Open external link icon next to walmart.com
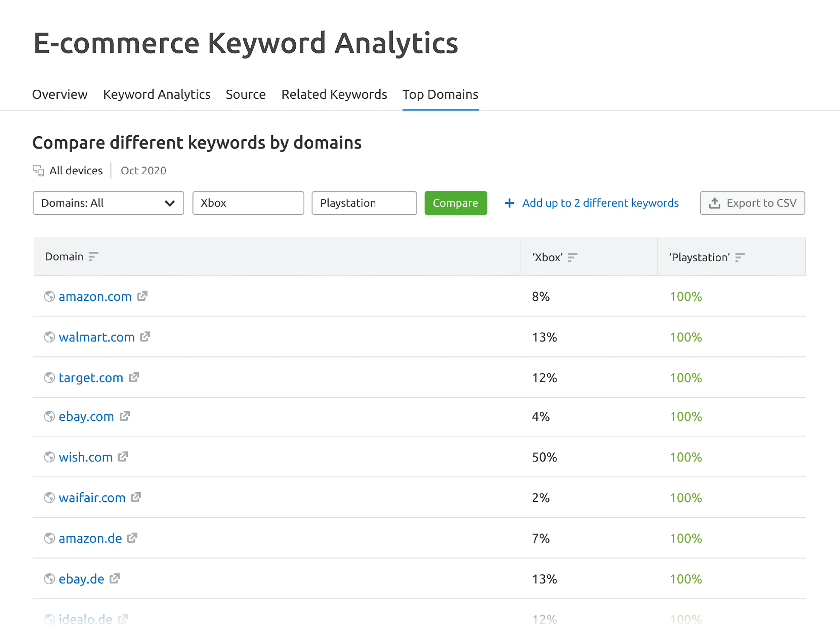 pyautogui.click(x=145, y=336)
